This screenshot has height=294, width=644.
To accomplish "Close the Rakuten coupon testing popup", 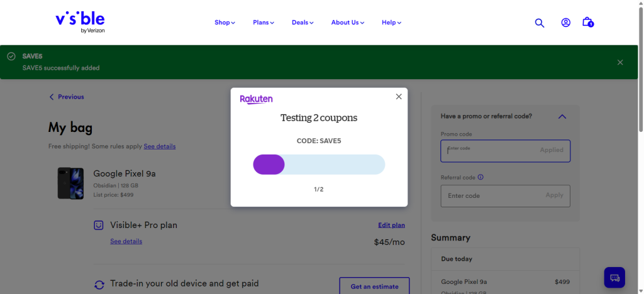I will [x=398, y=97].
